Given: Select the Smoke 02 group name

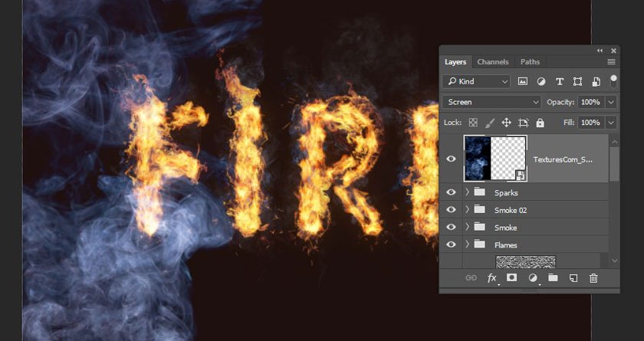Looking at the screenshot, I should tap(511, 210).
